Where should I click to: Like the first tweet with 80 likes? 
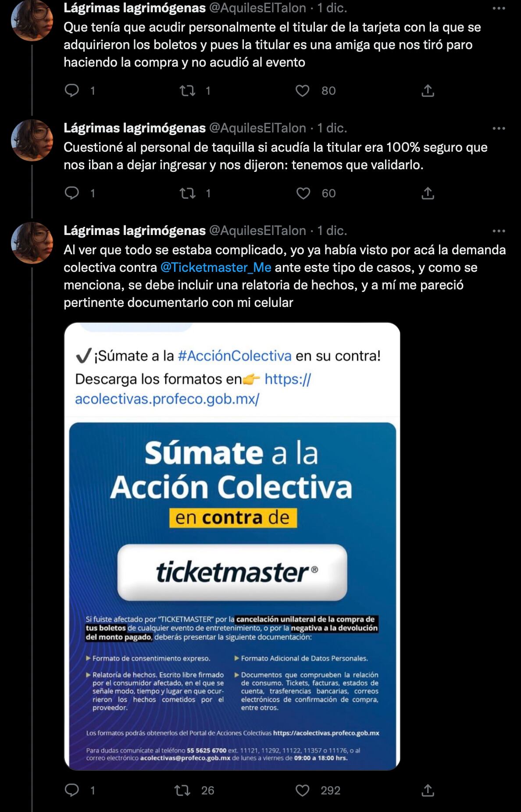click(x=302, y=91)
